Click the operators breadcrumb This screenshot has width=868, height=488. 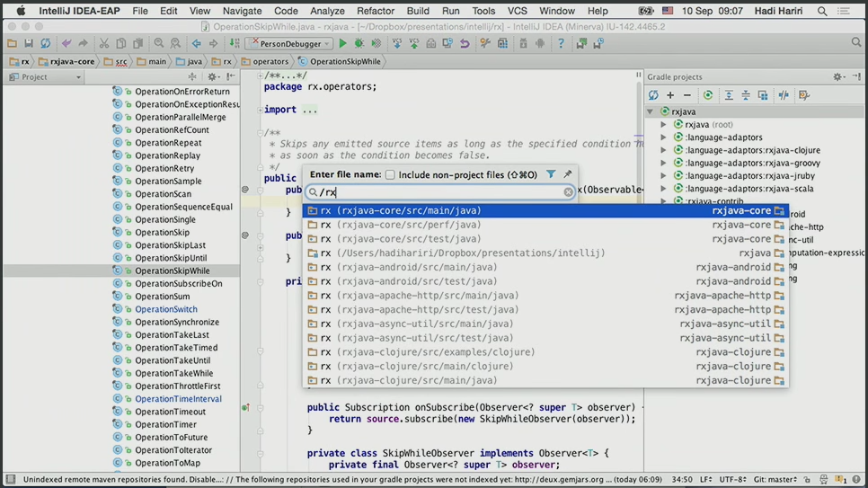(x=264, y=61)
